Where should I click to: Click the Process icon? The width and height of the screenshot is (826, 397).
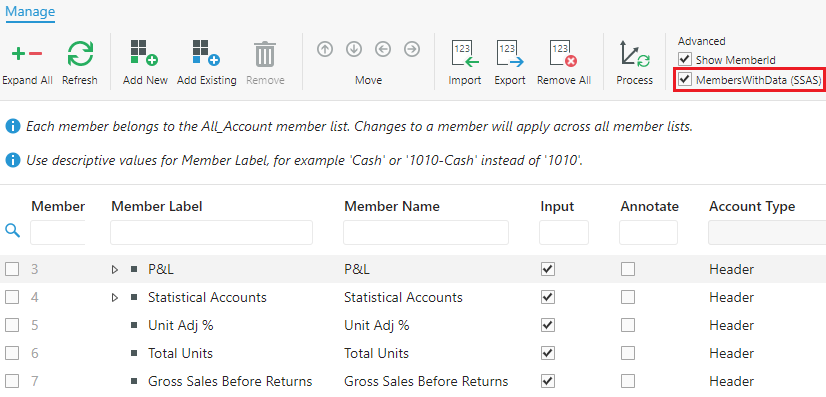[635, 54]
